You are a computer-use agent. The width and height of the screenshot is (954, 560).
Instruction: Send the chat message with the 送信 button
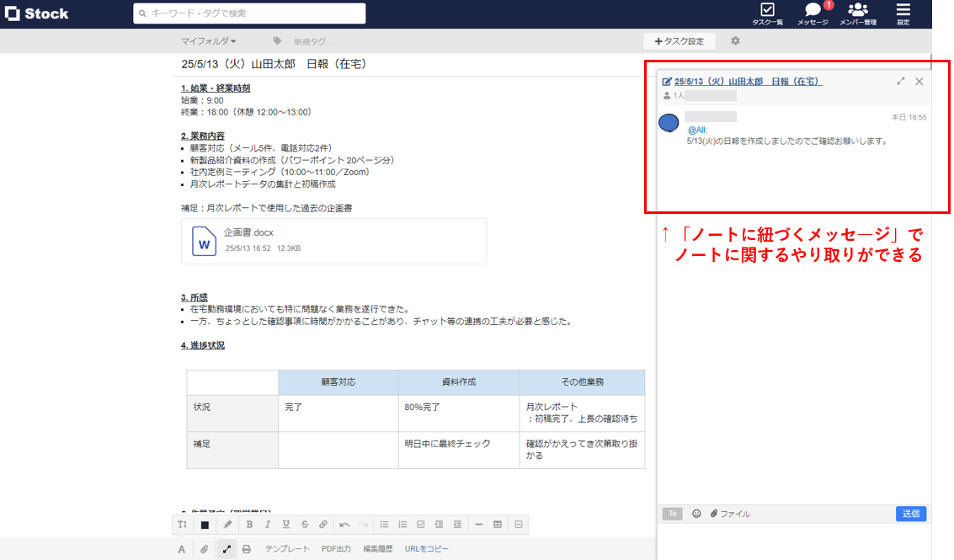(x=911, y=513)
